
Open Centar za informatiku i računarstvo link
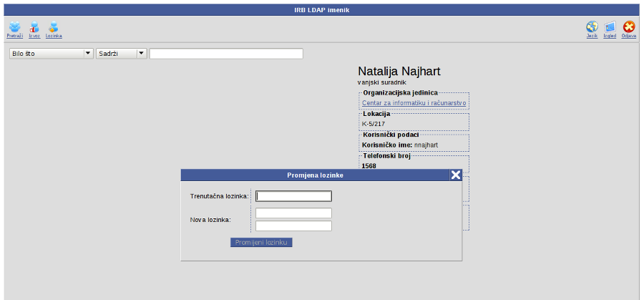coord(414,103)
